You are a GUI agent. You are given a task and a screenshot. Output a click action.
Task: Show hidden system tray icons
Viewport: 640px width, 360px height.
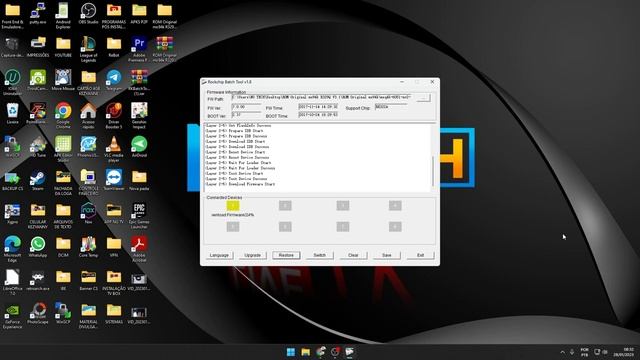pyautogui.click(x=562, y=352)
